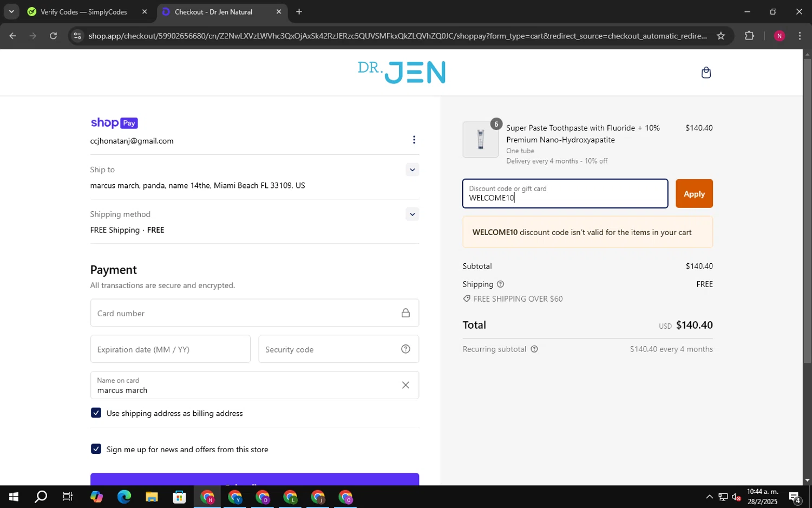The image size is (812, 508).
Task: Open Windows Start menu
Action: click(14, 497)
